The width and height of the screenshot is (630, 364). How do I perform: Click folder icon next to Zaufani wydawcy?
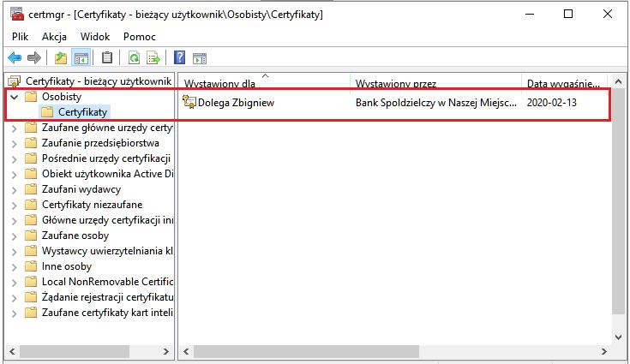pos(31,189)
